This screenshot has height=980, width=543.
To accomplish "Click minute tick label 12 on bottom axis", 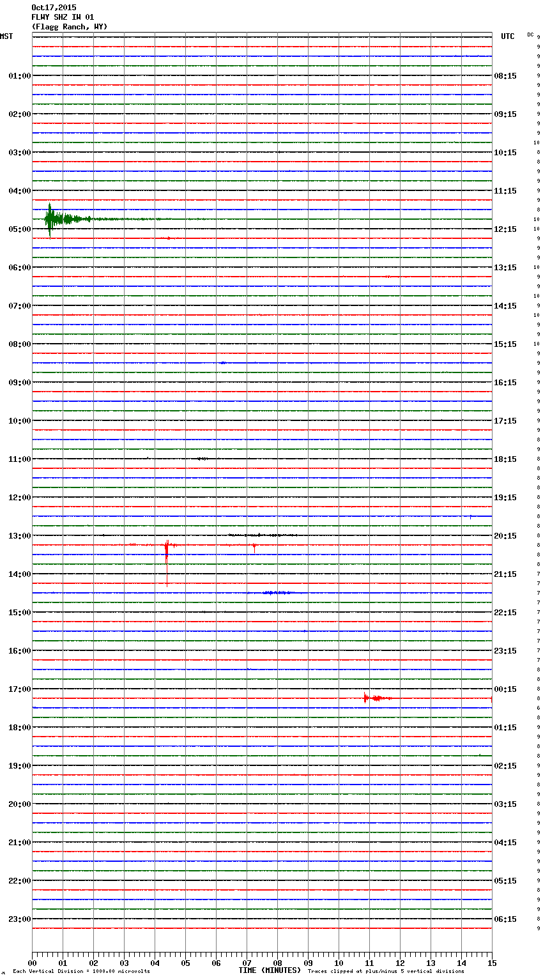I will coord(400,963).
